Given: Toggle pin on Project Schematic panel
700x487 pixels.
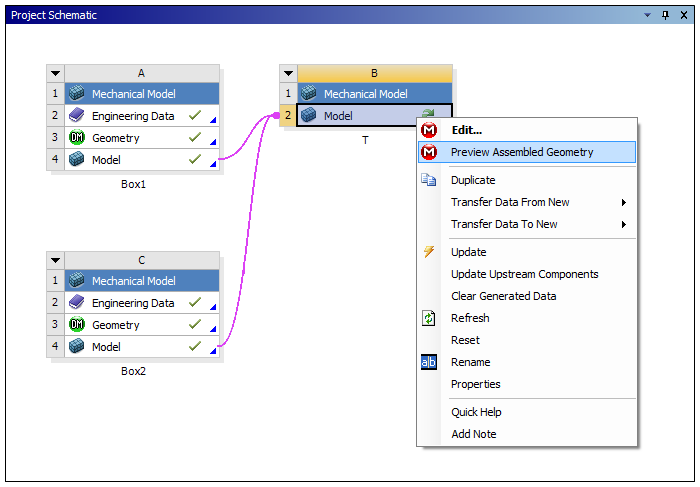Looking at the screenshot, I should coord(665,15).
